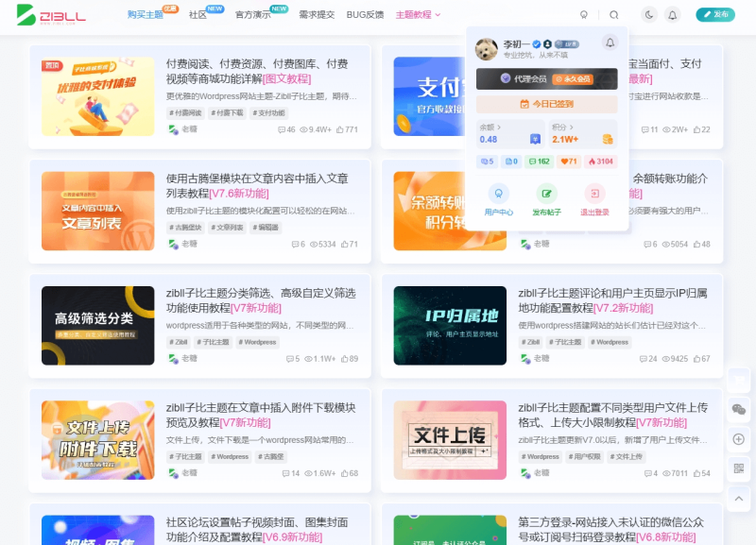Open 配置不同类型用户文件上传 article title
Screen dimensions: 756x545
pyautogui.click(x=612, y=416)
